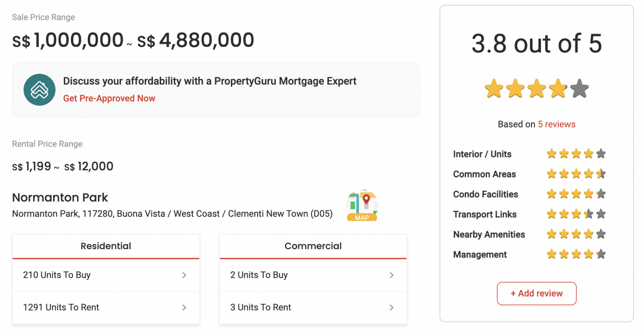Select the Commercial tab header
The image size is (644, 336).
pos(313,246)
